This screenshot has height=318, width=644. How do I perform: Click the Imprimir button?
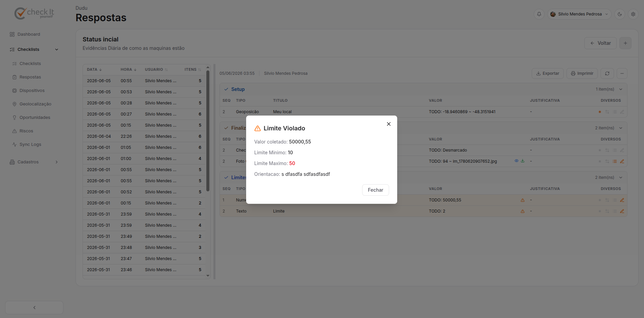[582, 73]
